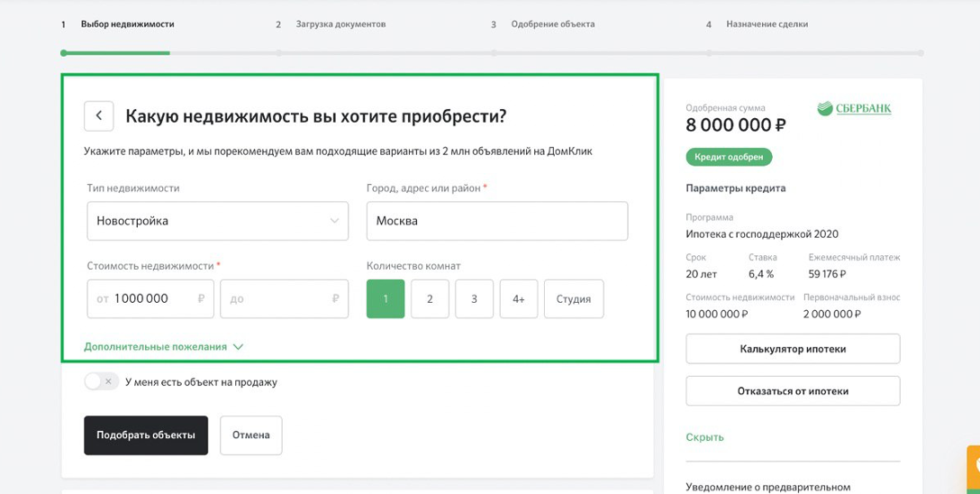
Task: Open the Тип недвижимости dropdown
Action: [x=217, y=221]
